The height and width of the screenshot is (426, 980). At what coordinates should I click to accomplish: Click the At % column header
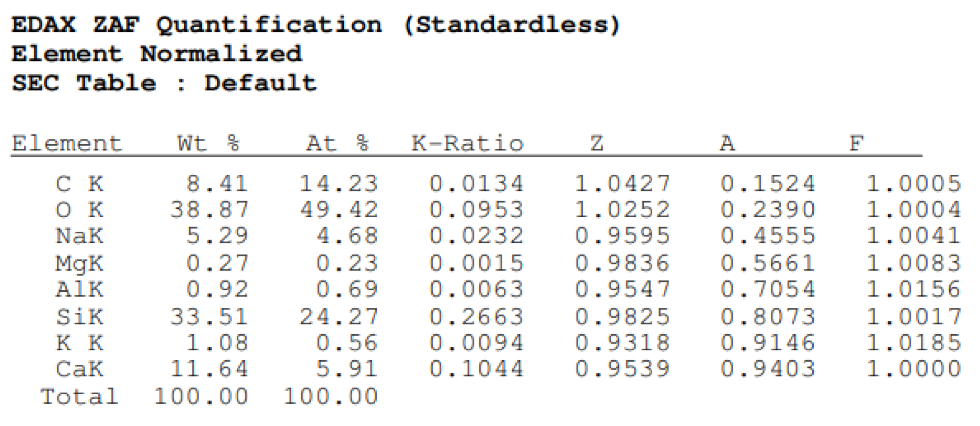pos(338,143)
